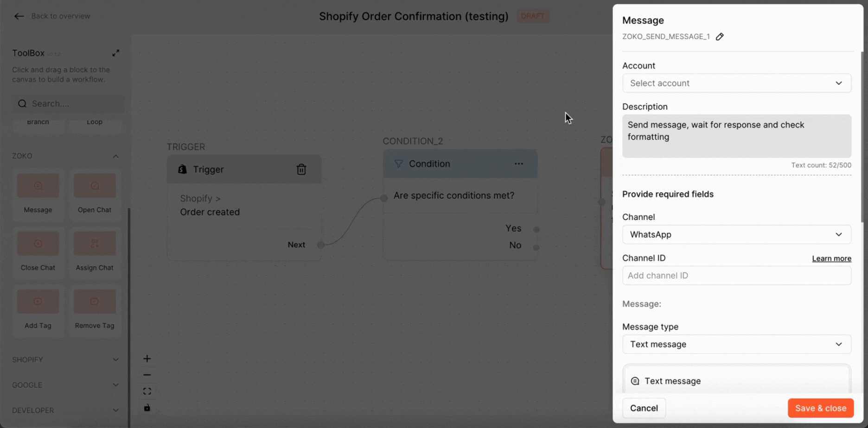The image size is (868, 428).
Task: Click the search magnifier icon in the ToolBox
Action: click(x=22, y=104)
